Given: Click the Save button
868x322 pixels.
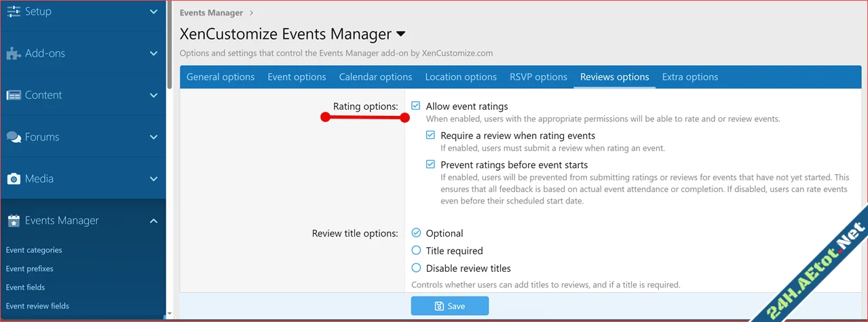Looking at the screenshot, I should [449, 306].
